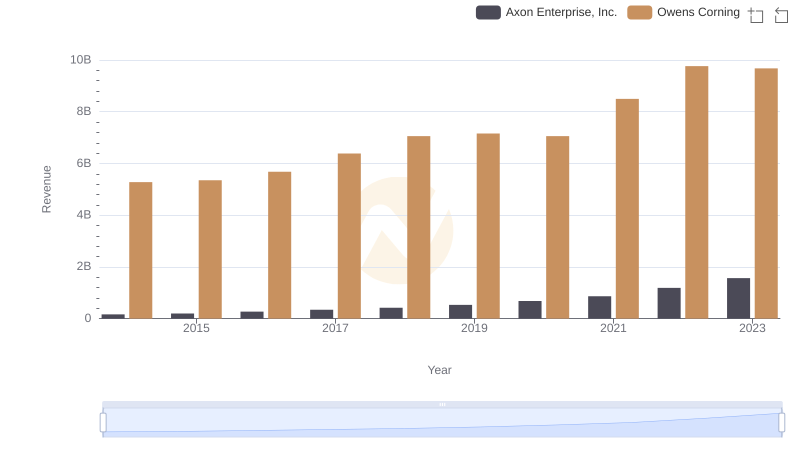The image size is (800, 461).
Task: Select left handle of zoom slider
Action: tap(103, 423)
